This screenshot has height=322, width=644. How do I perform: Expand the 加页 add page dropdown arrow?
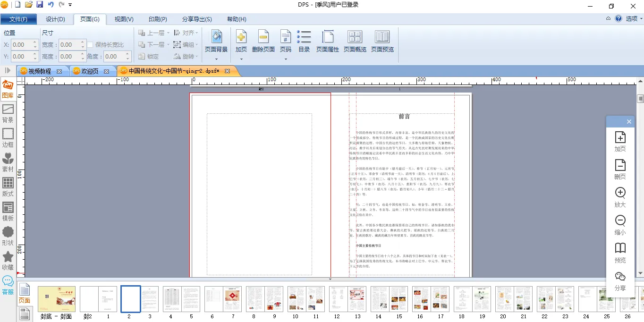(241, 59)
